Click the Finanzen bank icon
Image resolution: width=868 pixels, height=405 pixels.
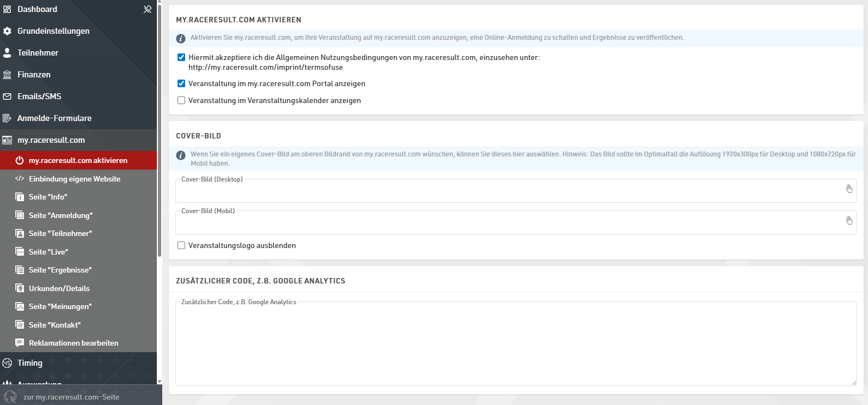pyautogui.click(x=7, y=75)
